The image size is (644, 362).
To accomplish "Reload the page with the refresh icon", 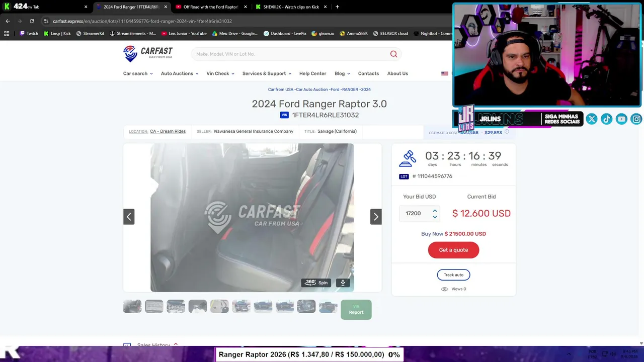I will [32, 21].
